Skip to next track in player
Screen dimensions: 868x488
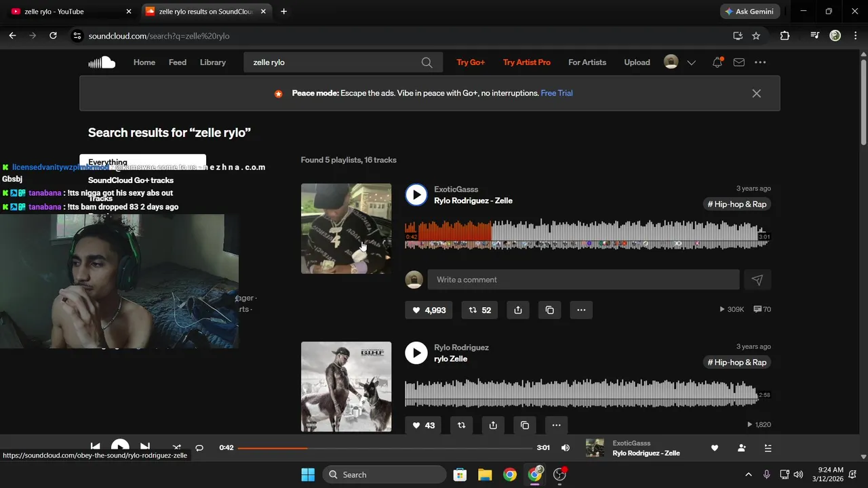(x=144, y=446)
